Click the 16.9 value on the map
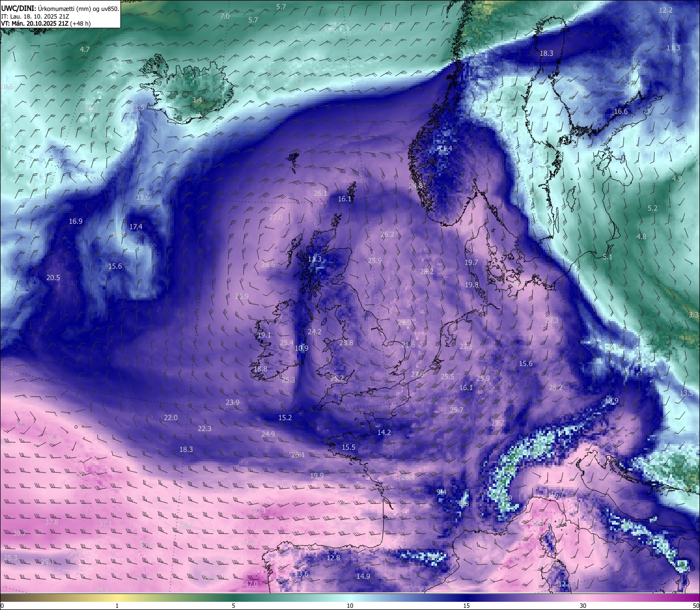Viewport: 700px width, 610px height. coord(75,221)
